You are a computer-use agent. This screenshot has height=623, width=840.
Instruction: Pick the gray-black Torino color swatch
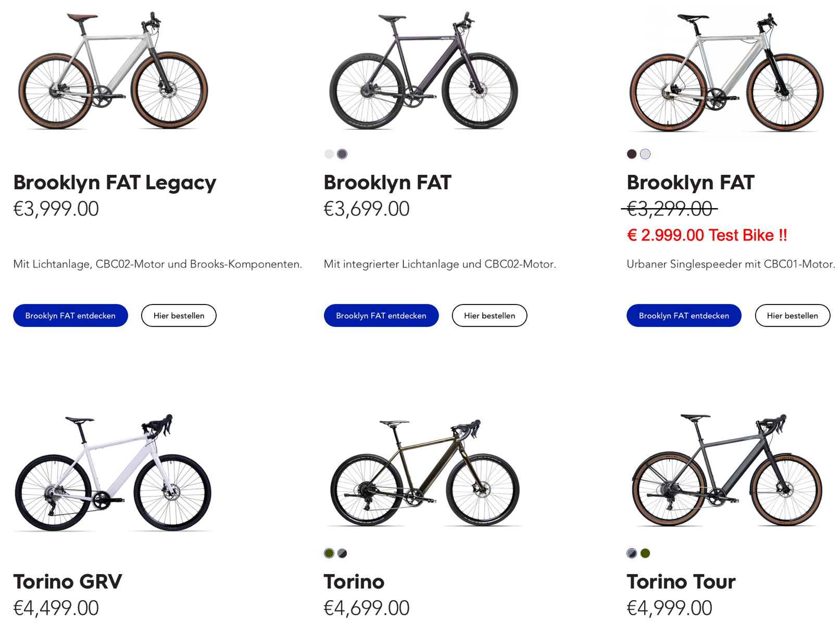point(342,553)
